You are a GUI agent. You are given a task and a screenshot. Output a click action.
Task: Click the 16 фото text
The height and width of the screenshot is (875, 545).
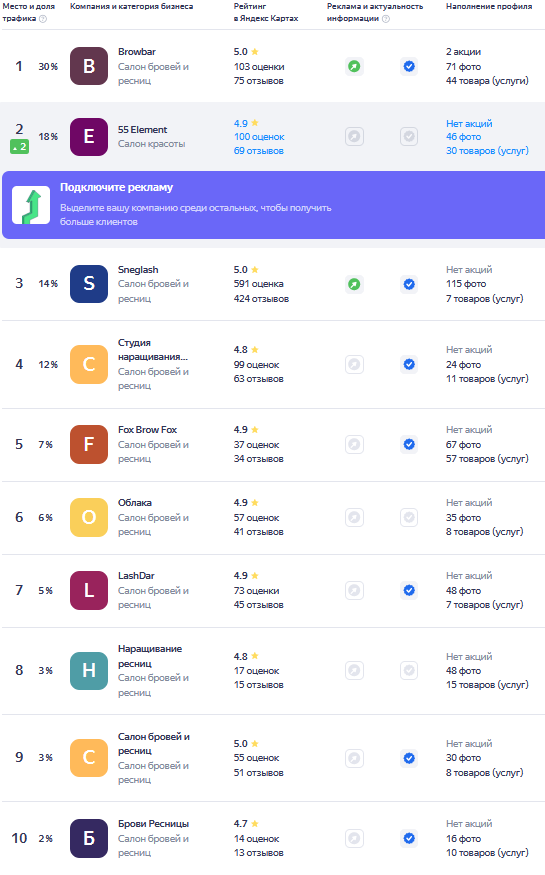pyautogui.click(x=463, y=838)
